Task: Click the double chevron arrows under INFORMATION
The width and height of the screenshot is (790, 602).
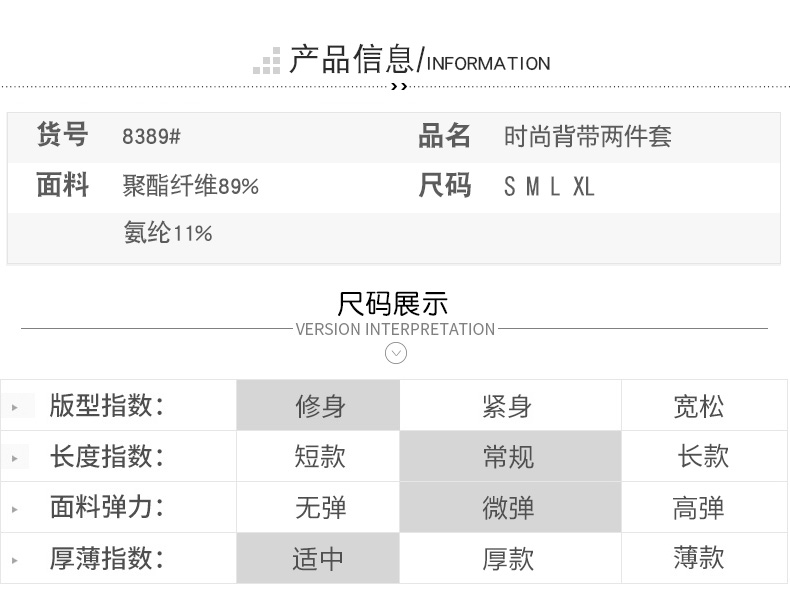Action: (398, 87)
